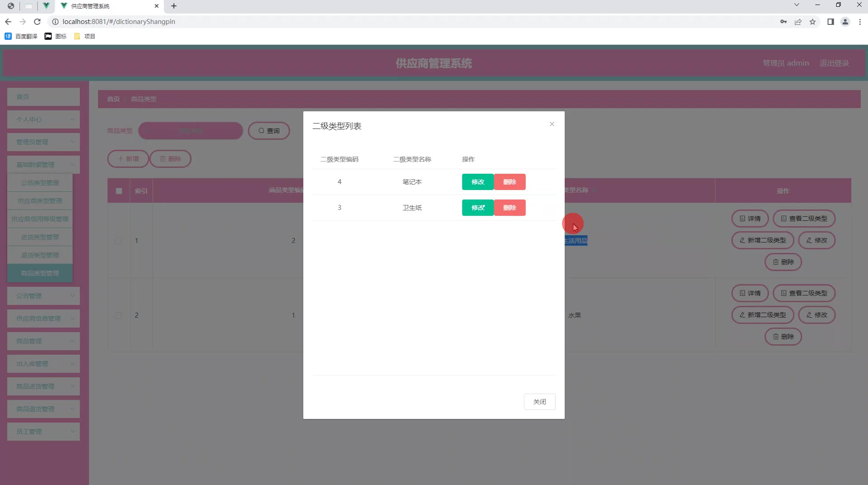Open 退货类型管理 submenu item
The width and height of the screenshot is (868, 485).
[x=40, y=255]
